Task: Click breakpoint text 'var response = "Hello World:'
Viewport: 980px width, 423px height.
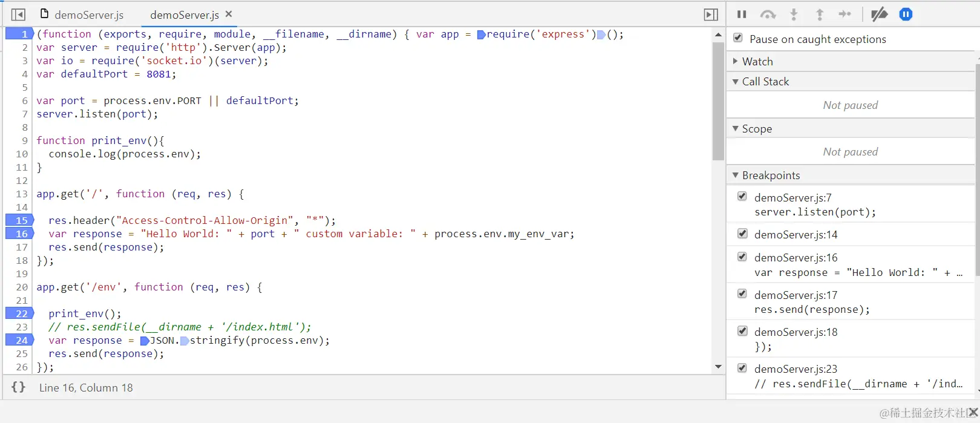Action: click(x=858, y=272)
